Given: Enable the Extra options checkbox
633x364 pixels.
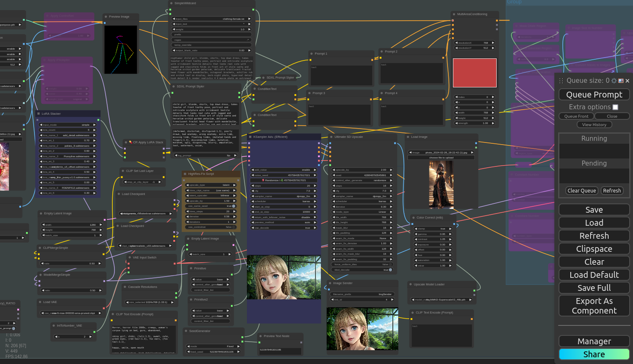Looking at the screenshot, I should [615, 107].
